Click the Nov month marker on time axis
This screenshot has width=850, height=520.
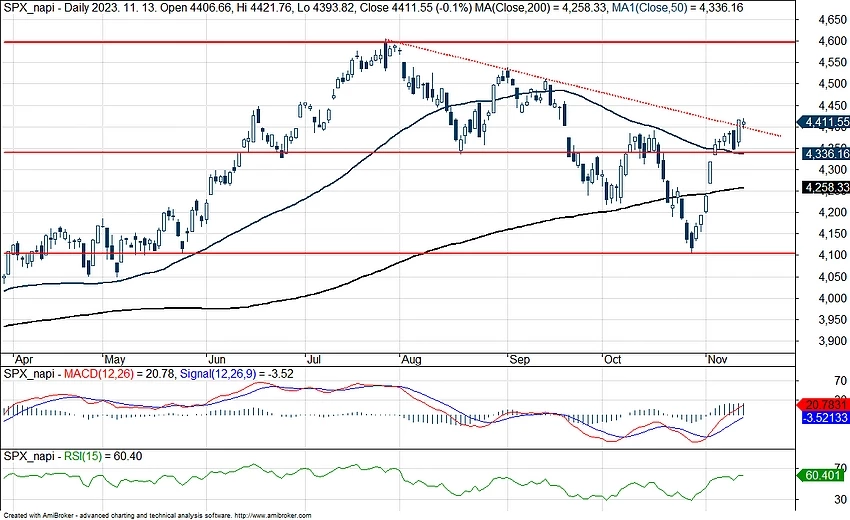(x=714, y=357)
